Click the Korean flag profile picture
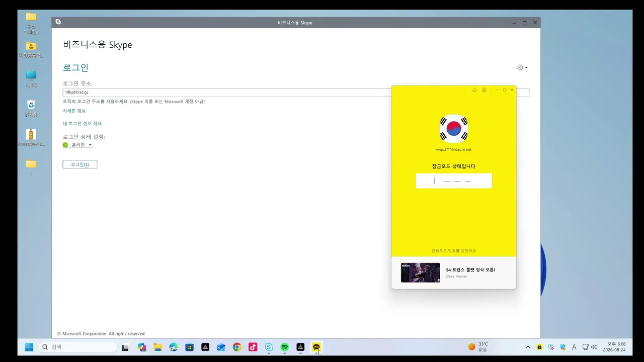This screenshot has height=362, width=644. 454,128
